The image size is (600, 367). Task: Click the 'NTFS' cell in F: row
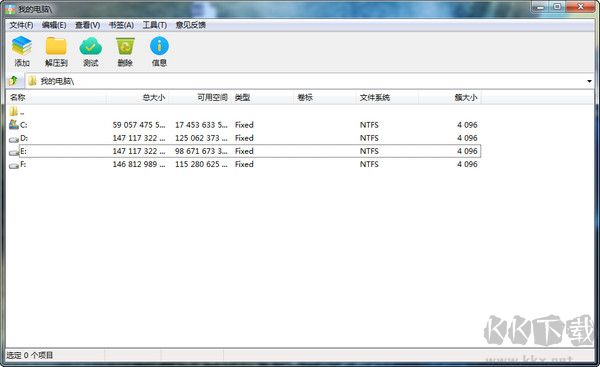click(x=369, y=164)
